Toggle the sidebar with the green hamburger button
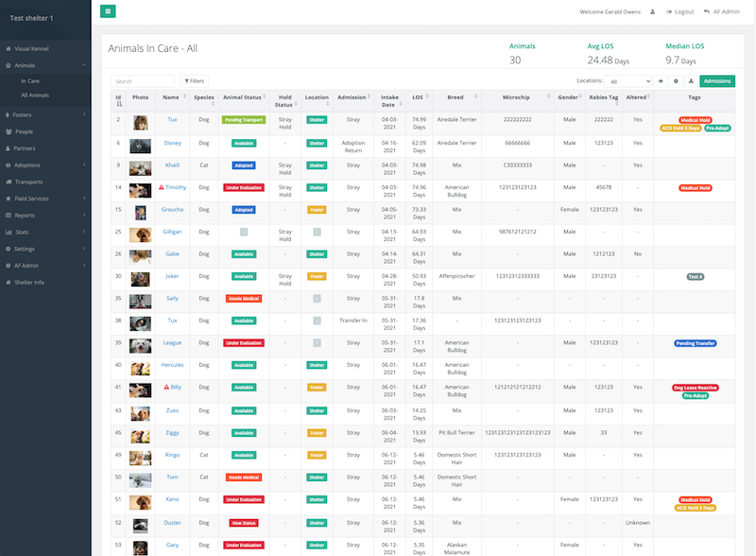The image size is (756, 556). tap(108, 11)
